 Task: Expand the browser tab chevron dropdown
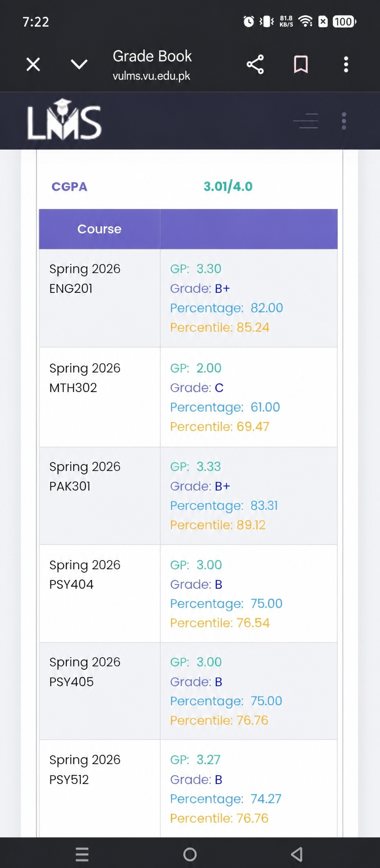[79, 65]
